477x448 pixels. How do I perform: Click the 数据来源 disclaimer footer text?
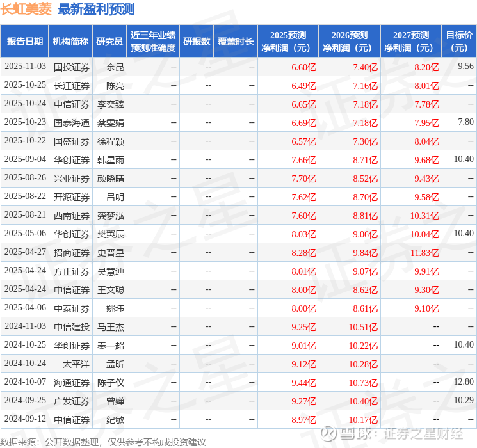pyautogui.click(x=103, y=442)
